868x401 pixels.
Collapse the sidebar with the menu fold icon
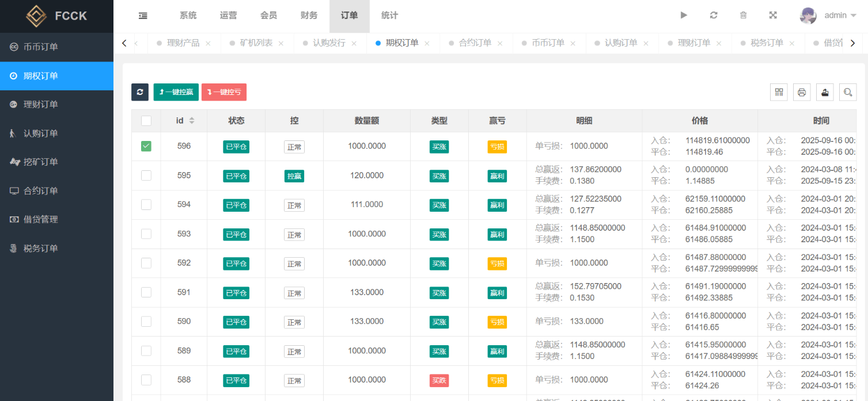(143, 16)
